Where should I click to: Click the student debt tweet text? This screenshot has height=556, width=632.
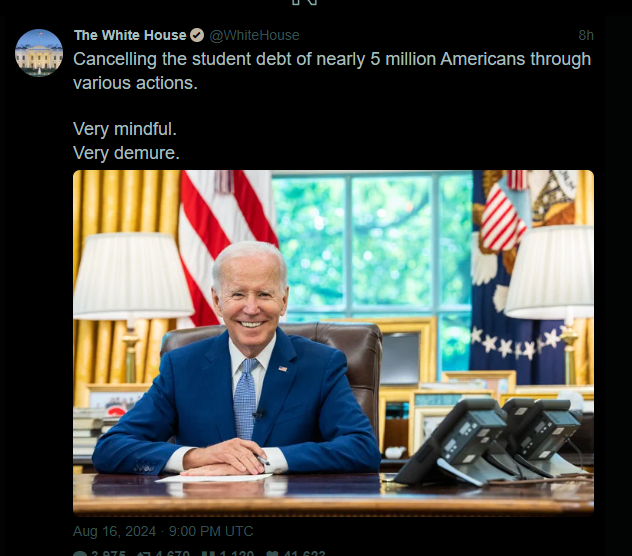332,71
